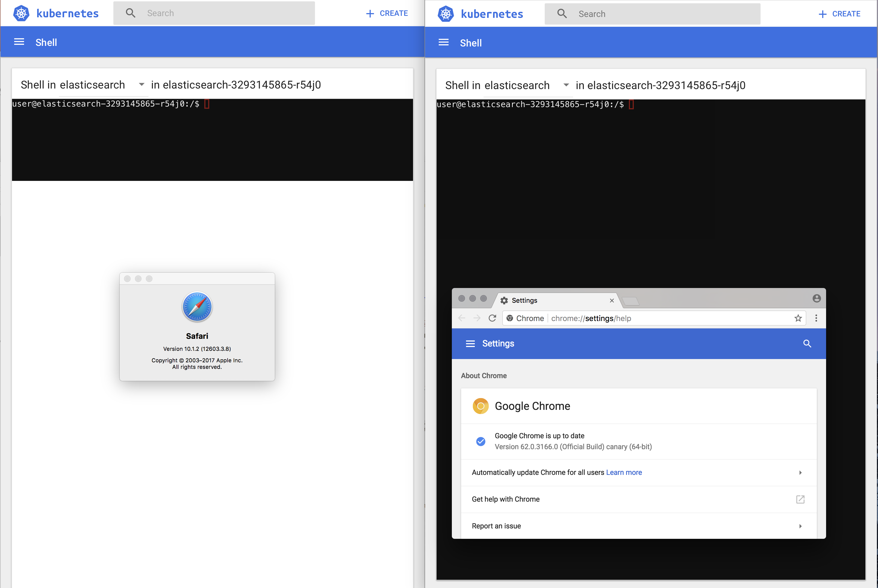
Task: Click the reload icon in Chrome's toolbar
Action: pos(492,318)
